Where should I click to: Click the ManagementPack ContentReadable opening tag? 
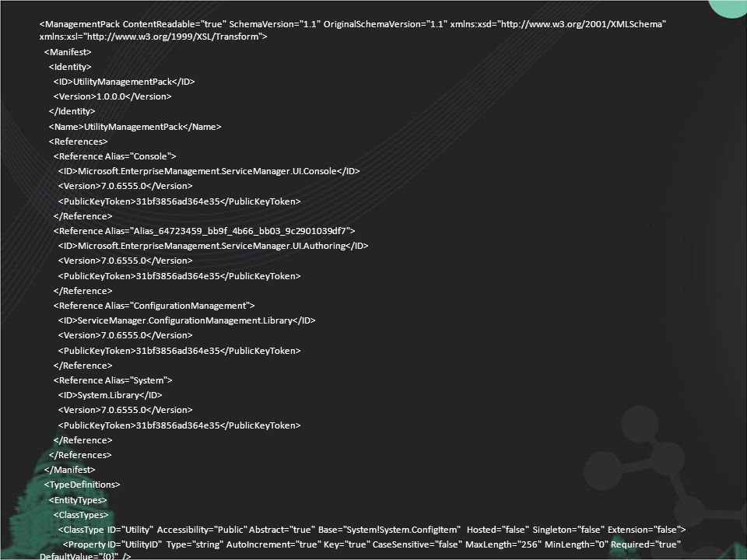(352, 24)
